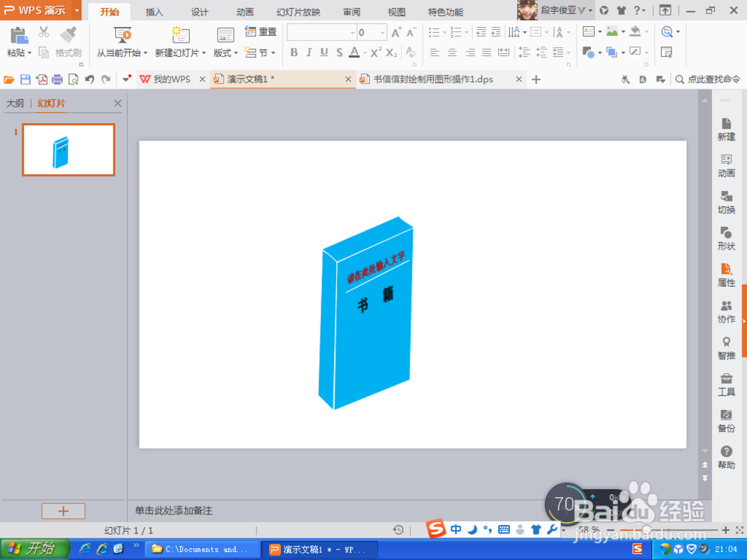Toggle text Shadow (S) formatting
Screen dimensions: 747x560
tap(339, 52)
